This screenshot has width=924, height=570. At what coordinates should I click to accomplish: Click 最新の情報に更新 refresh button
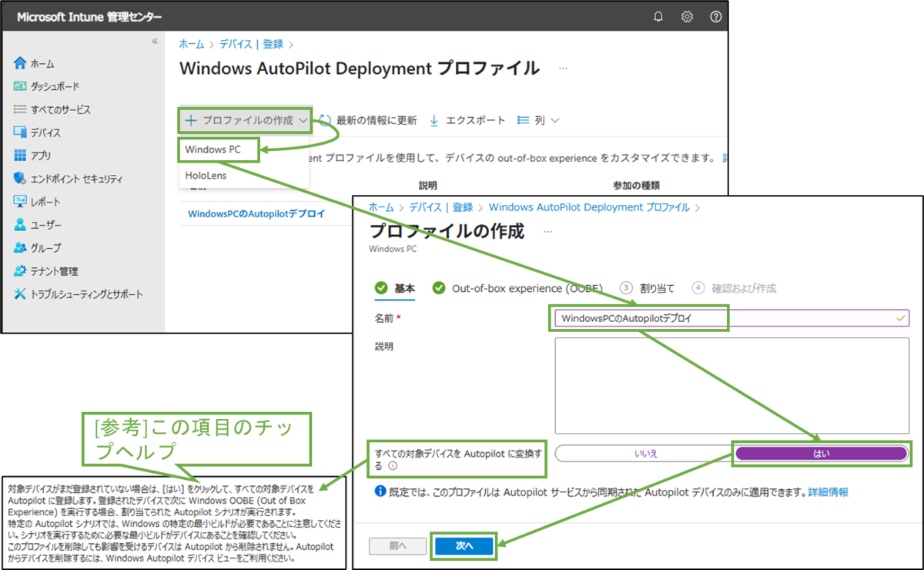tap(367, 121)
